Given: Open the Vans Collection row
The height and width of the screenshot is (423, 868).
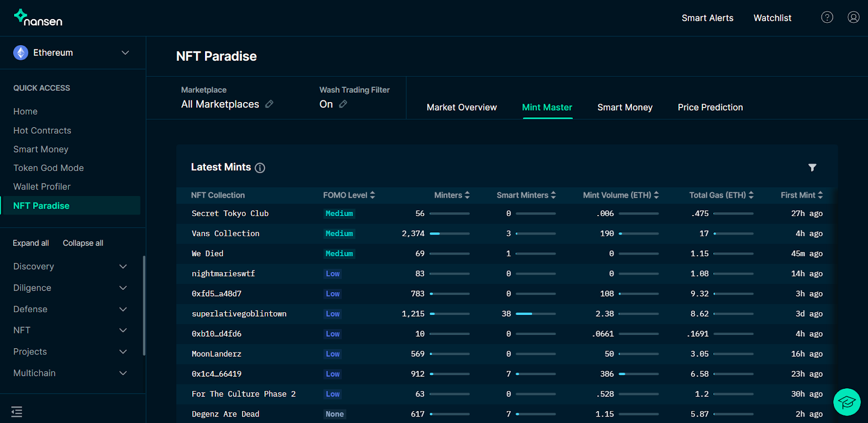Looking at the screenshot, I should click(x=226, y=233).
